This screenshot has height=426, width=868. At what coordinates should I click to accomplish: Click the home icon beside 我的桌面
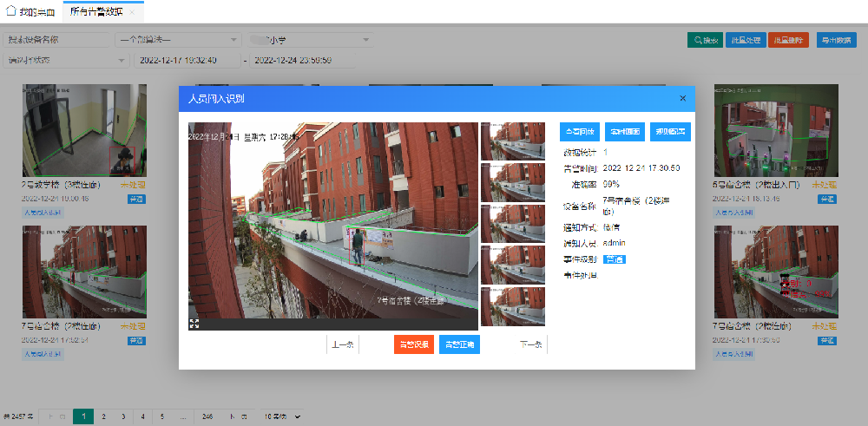click(x=11, y=11)
